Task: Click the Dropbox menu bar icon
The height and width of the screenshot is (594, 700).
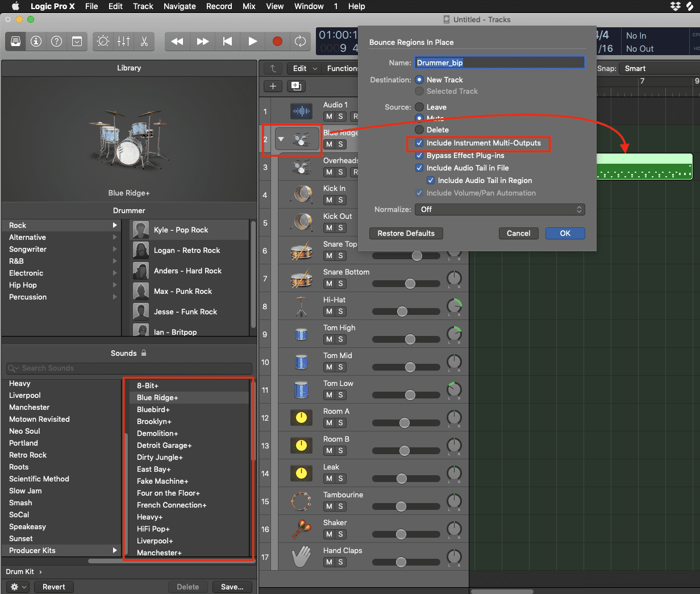Action: point(676,6)
